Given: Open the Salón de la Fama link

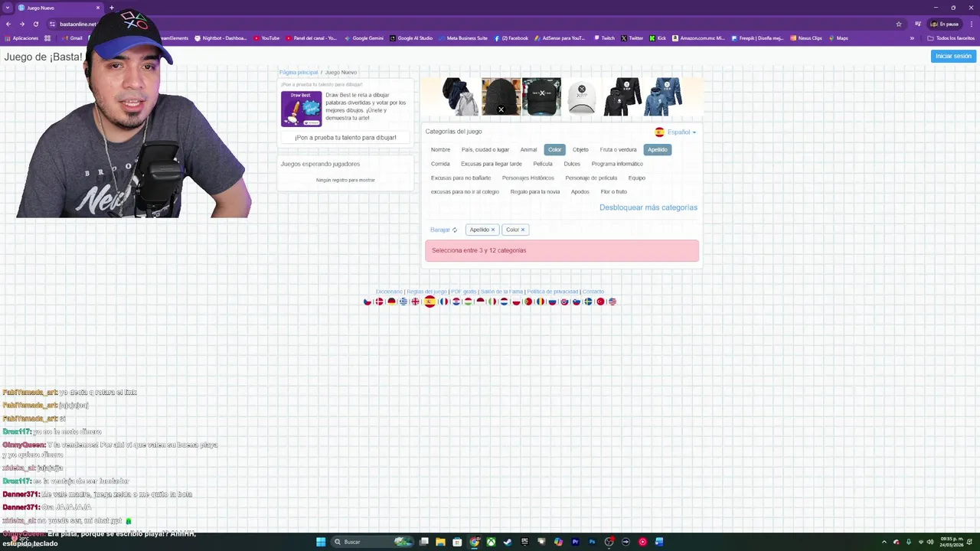Looking at the screenshot, I should click(x=501, y=292).
